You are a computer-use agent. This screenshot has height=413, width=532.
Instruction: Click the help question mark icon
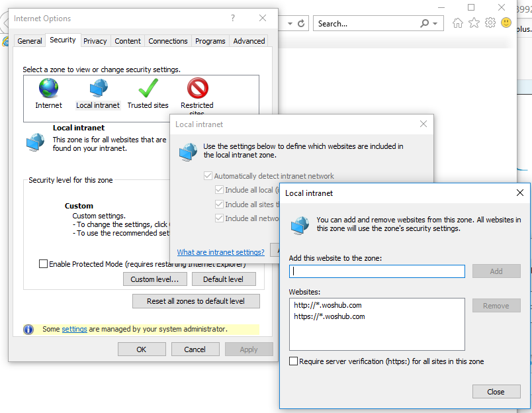click(x=232, y=18)
